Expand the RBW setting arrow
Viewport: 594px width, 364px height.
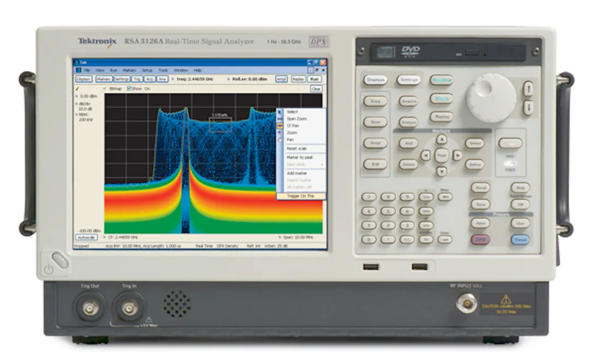coord(76,115)
